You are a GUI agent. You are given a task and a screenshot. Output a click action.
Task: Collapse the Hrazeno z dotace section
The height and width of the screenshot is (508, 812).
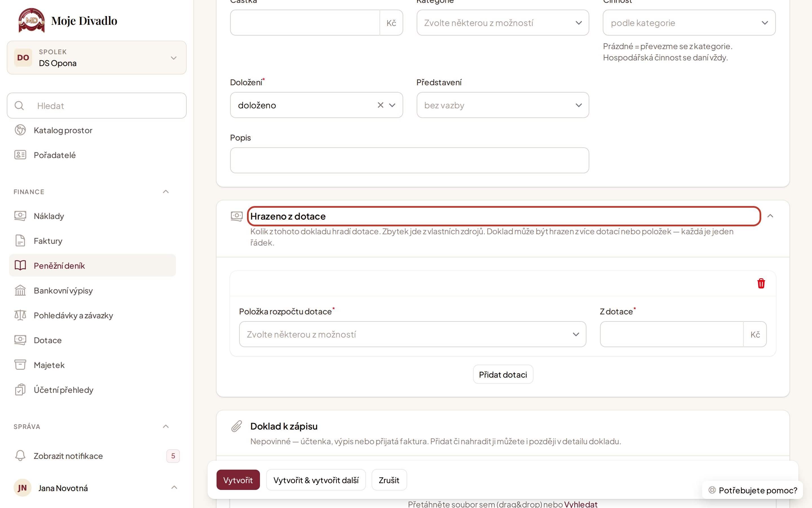click(x=770, y=216)
